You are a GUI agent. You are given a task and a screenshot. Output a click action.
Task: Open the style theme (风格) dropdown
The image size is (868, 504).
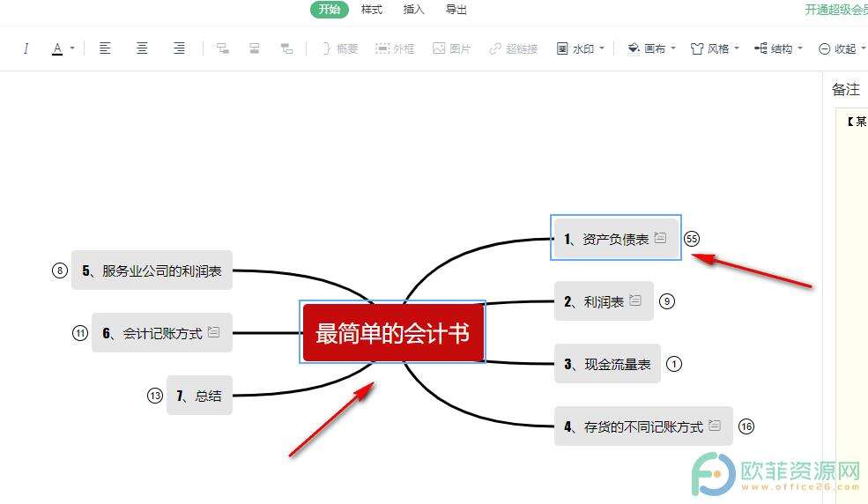click(x=715, y=48)
